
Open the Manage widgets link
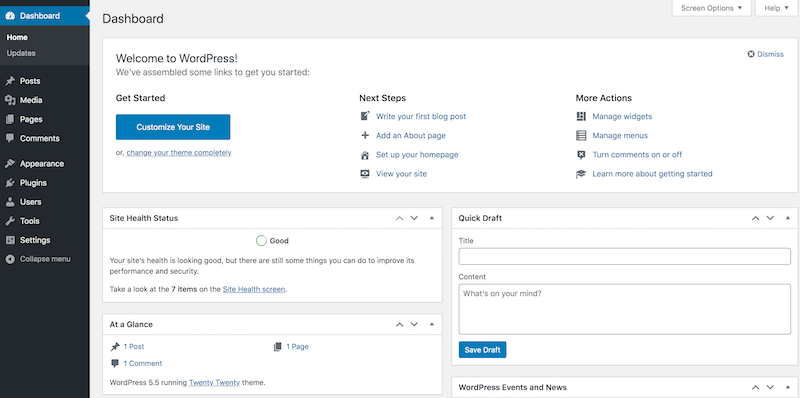click(622, 116)
